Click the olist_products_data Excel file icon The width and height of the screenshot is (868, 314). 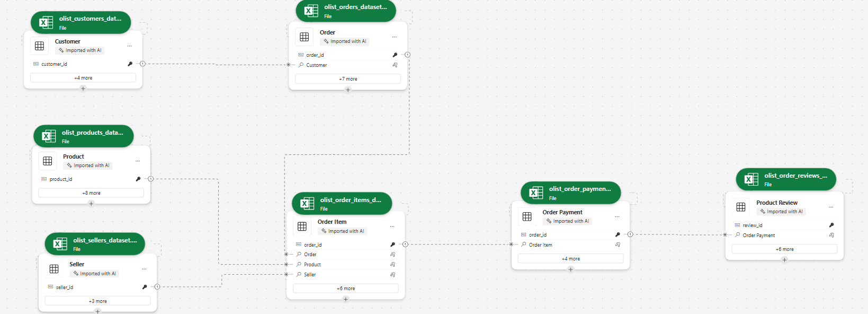pos(49,136)
